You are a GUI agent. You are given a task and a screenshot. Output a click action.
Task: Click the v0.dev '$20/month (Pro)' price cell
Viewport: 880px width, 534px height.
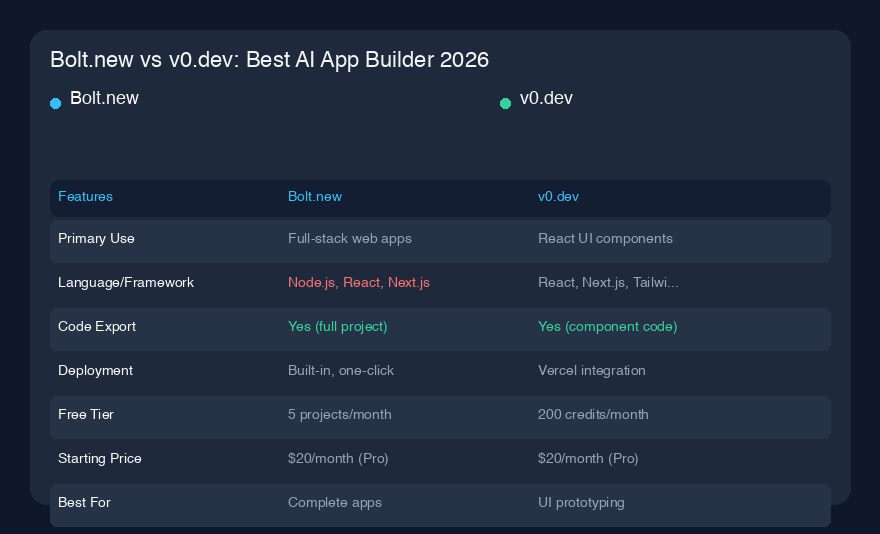coord(588,459)
